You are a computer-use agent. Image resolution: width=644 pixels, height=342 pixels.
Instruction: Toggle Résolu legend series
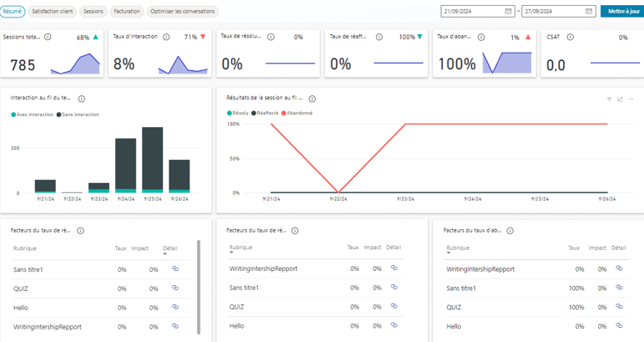point(238,113)
